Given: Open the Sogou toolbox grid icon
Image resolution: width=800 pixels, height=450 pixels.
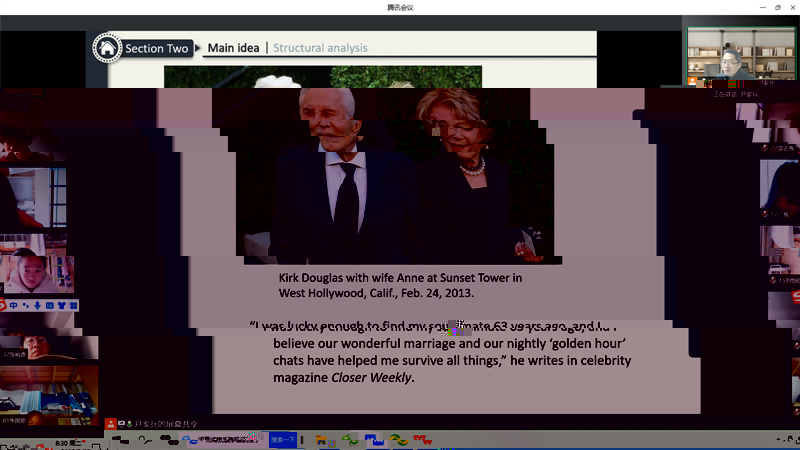Looking at the screenshot, I should [x=73, y=305].
